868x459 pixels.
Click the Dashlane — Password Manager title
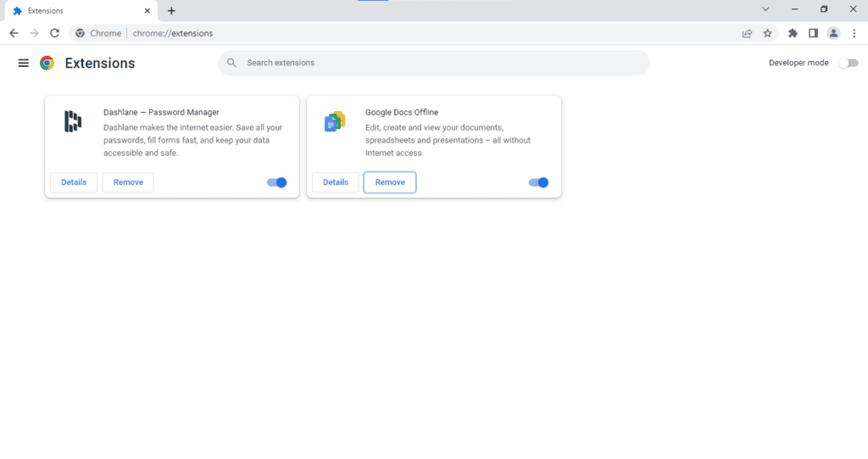click(x=161, y=112)
